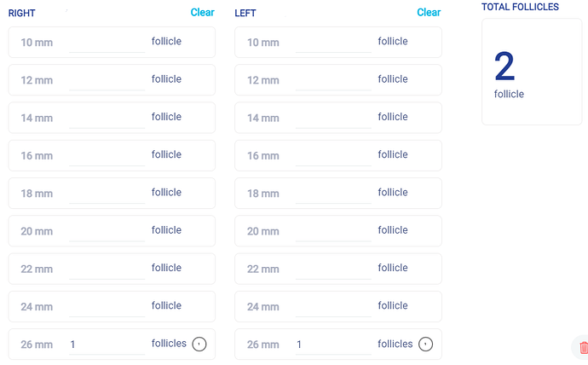Screen dimensions: 588x365
Task: Click the right 12 mm follicle field
Action: pyautogui.click(x=107, y=79)
